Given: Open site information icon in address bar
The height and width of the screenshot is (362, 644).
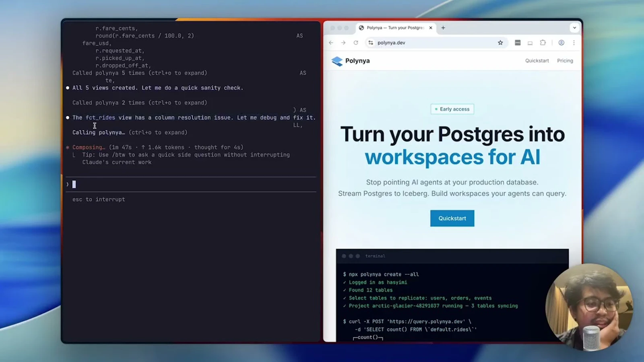Looking at the screenshot, I should pos(371,43).
